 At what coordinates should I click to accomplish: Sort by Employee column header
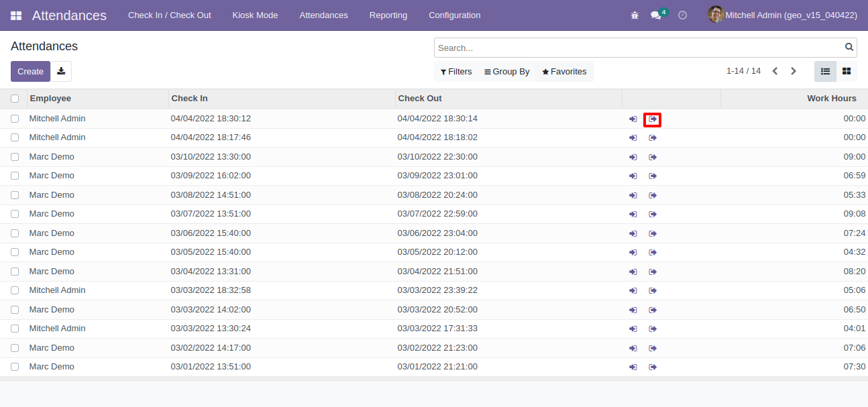[98, 99]
